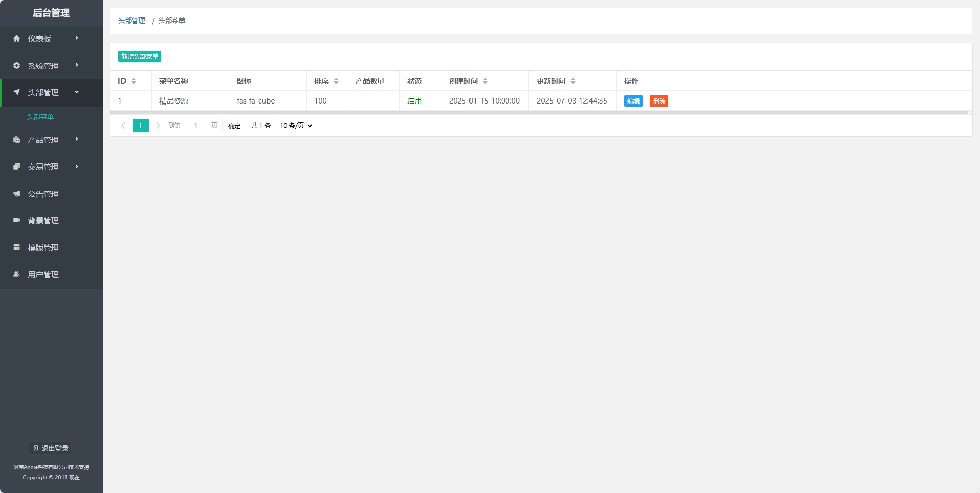
Task: Collapse the 头部管理 menu chevron
Action: 77,92
